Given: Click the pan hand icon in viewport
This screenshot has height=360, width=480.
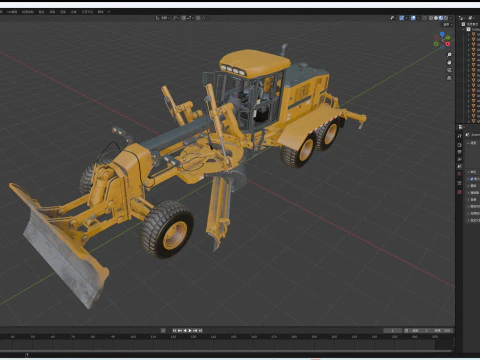Looking at the screenshot, I should pos(449,62).
